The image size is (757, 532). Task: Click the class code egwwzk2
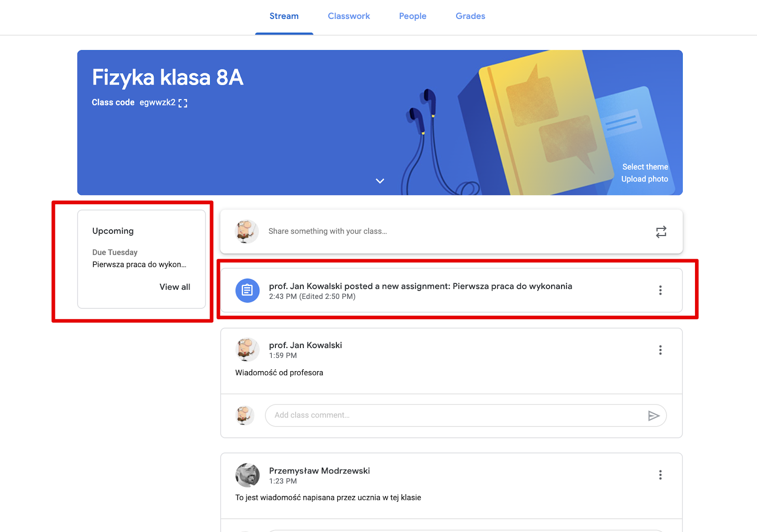[157, 103]
